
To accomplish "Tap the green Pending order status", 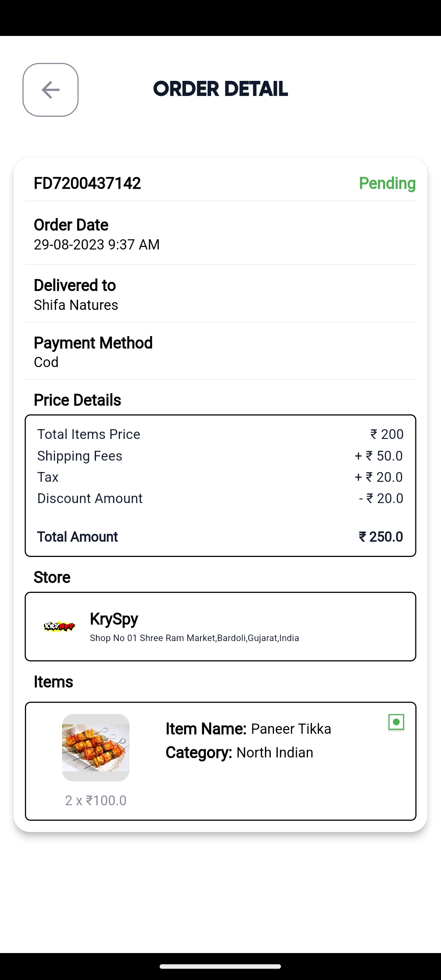I will click(x=387, y=183).
